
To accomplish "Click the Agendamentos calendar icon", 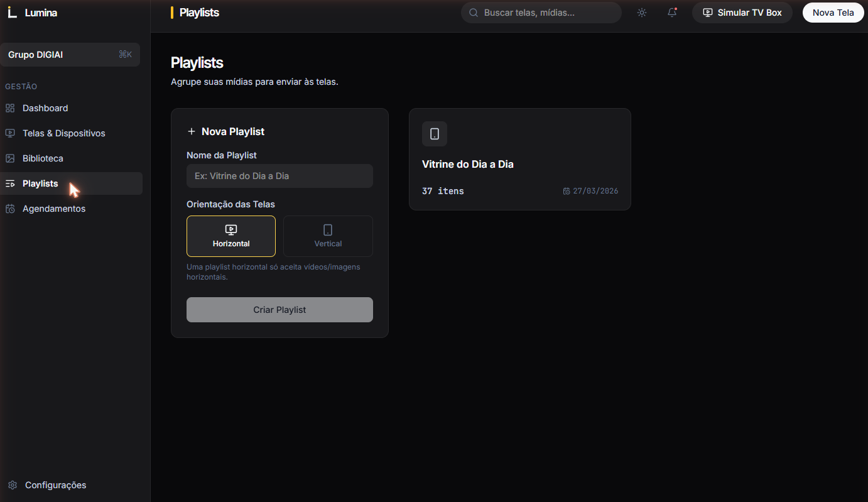I will pos(10,209).
